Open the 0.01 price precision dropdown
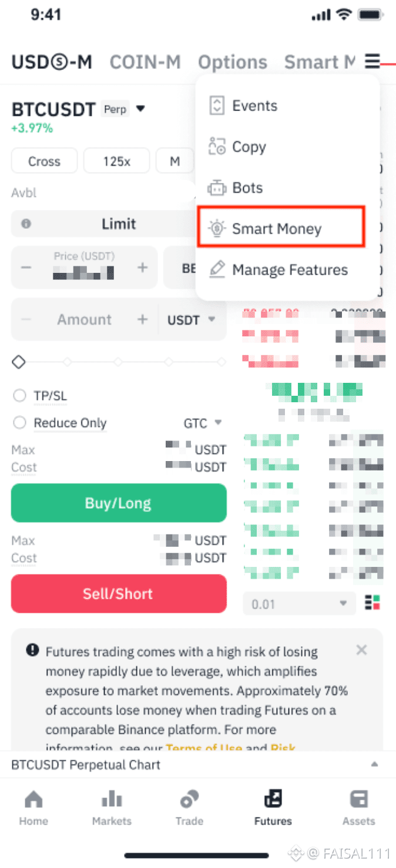The width and height of the screenshot is (396, 868). tap(299, 604)
